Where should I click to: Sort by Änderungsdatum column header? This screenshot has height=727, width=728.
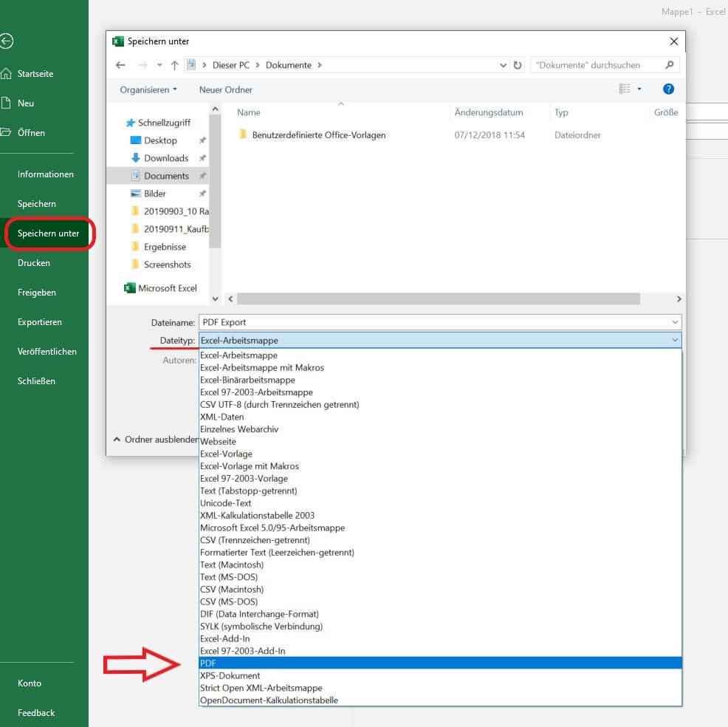click(489, 112)
